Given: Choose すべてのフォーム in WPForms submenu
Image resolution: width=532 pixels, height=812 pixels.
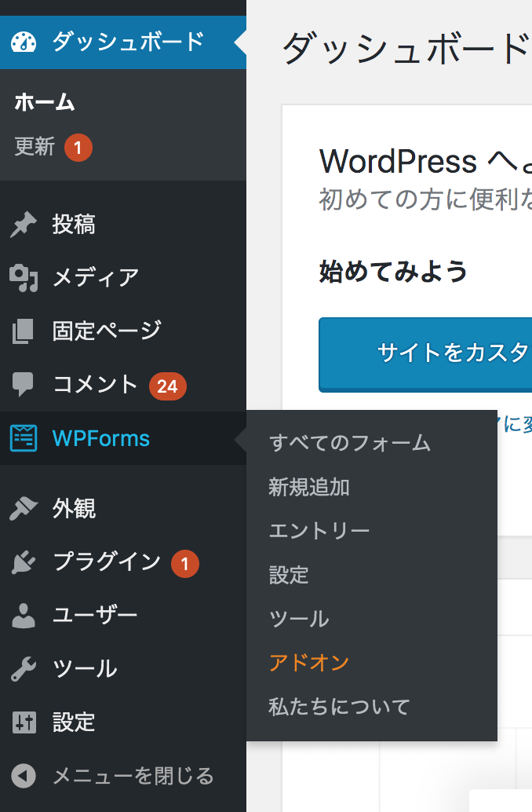Looking at the screenshot, I should point(350,443).
